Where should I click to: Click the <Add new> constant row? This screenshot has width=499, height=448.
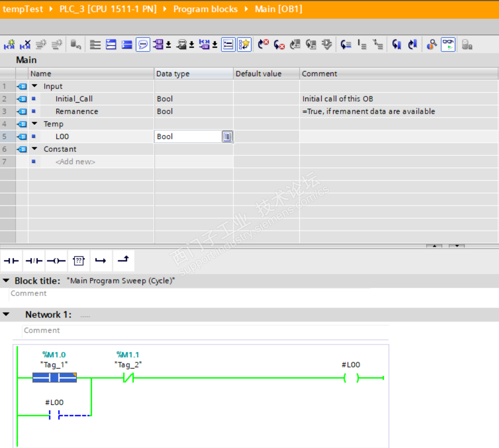(75, 162)
